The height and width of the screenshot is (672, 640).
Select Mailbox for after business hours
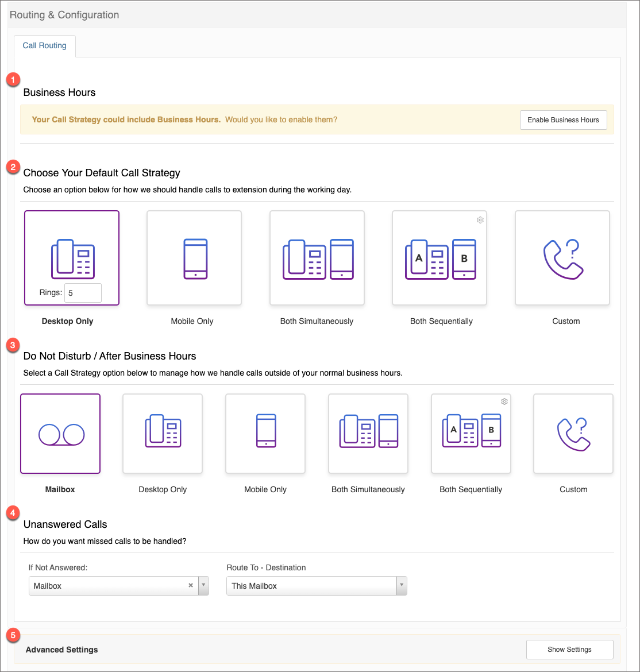pos(60,434)
